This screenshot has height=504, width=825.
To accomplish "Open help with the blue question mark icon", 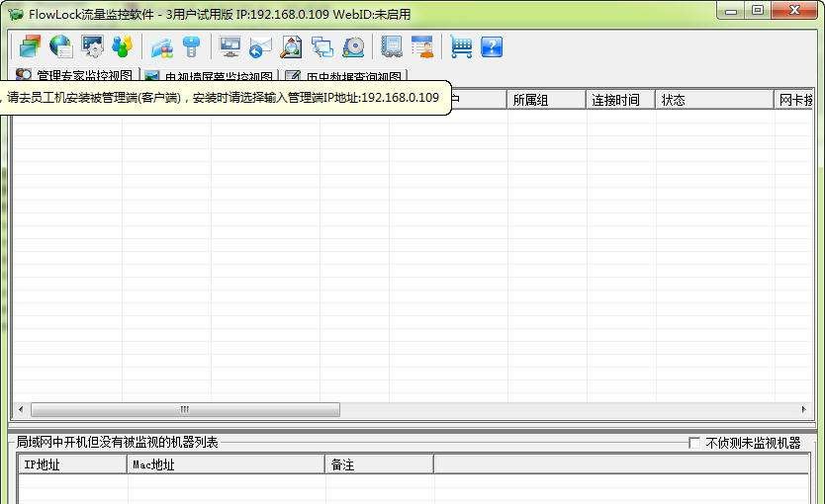I will point(492,46).
